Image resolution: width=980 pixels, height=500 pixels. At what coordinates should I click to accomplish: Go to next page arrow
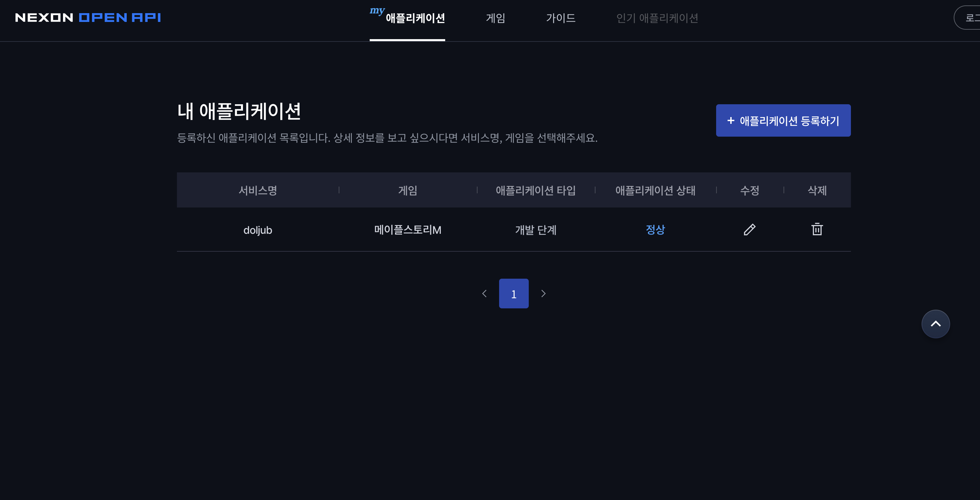(x=543, y=294)
